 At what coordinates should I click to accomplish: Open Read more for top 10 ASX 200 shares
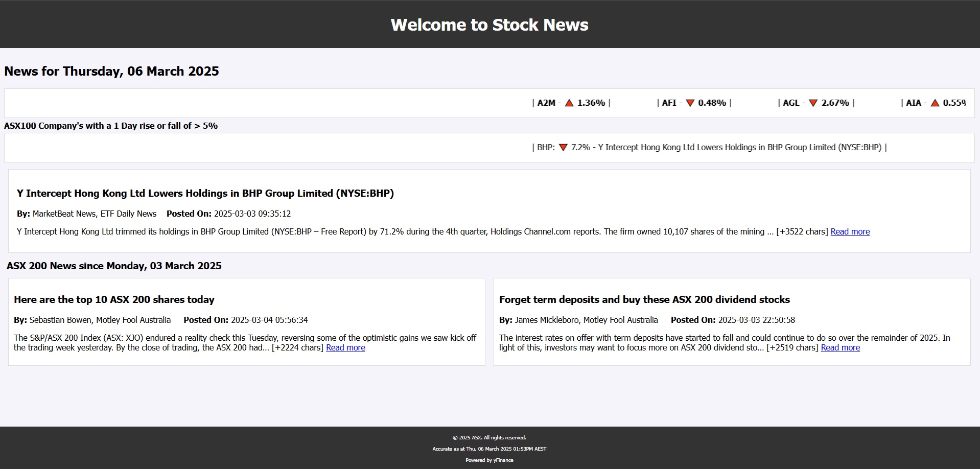(345, 347)
